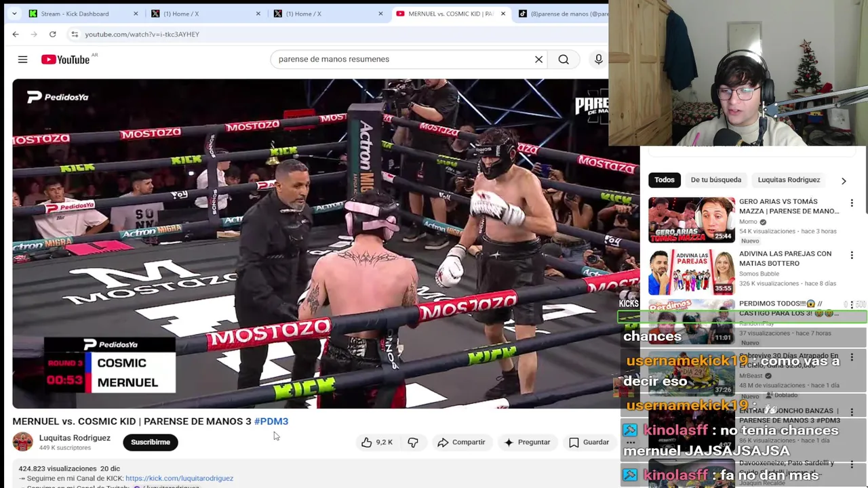Dislike the video with thumbs down

413,442
